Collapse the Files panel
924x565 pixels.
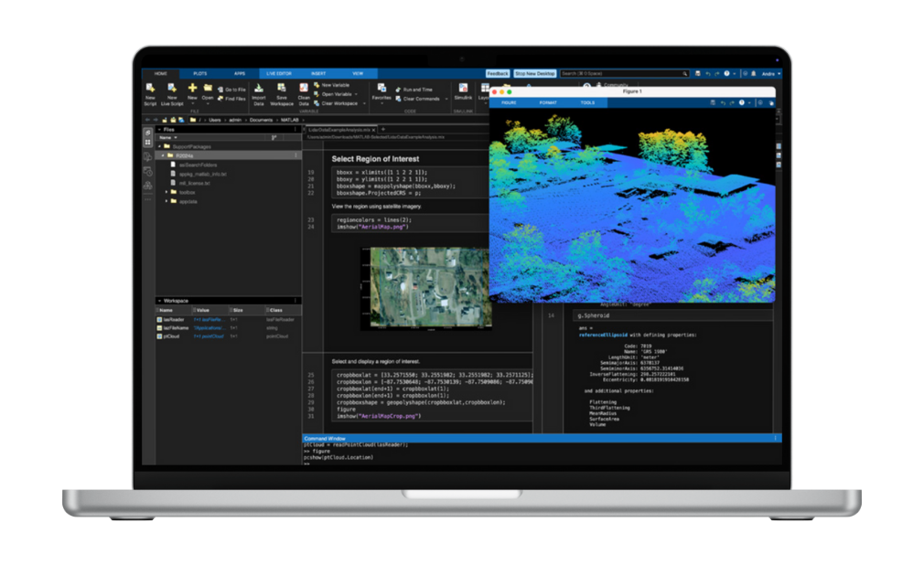coord(159,129)
